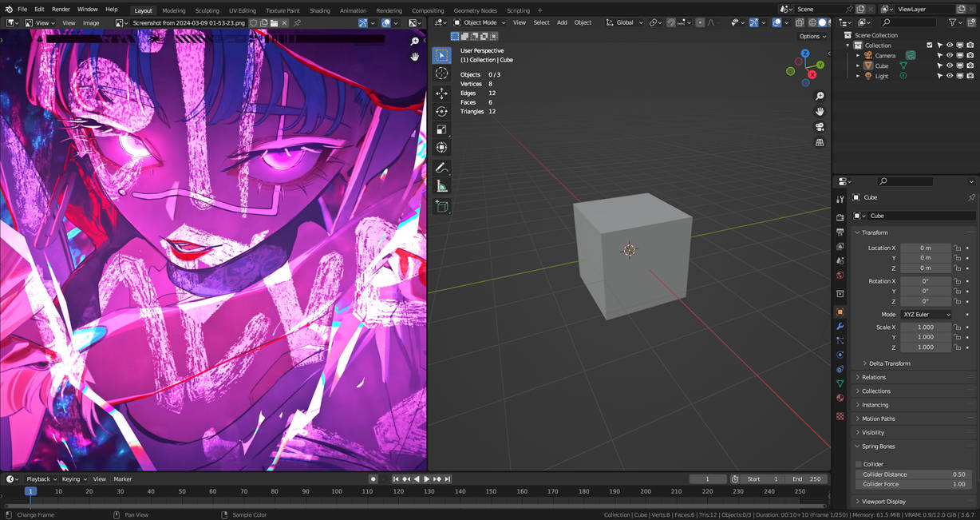
Task: Toggle proportional editing in viewport header
Action: pyautogui.click(x=700, y=22)
